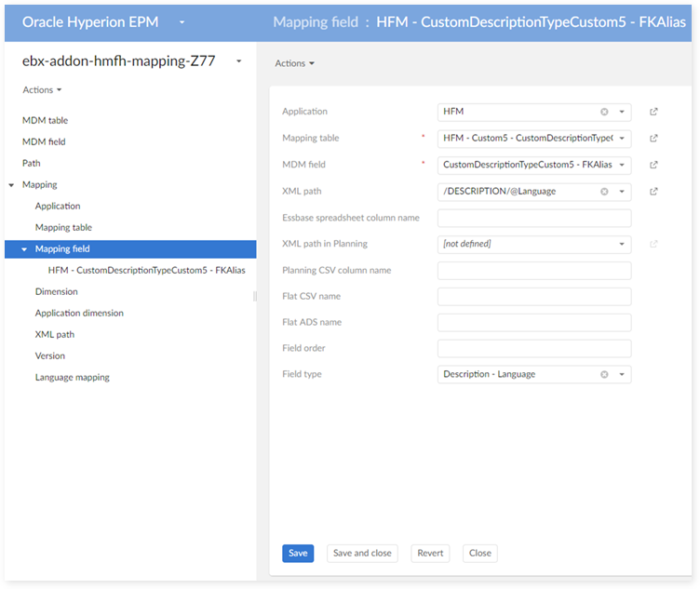Open the Actions menu in form panel

[x=294, y=63]
